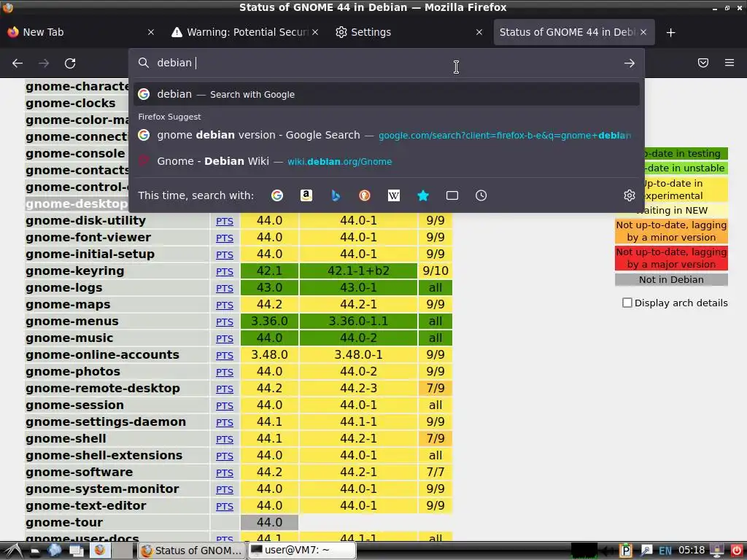Click the red power button in the tray

pyautogui.click(x=737, y=551)
